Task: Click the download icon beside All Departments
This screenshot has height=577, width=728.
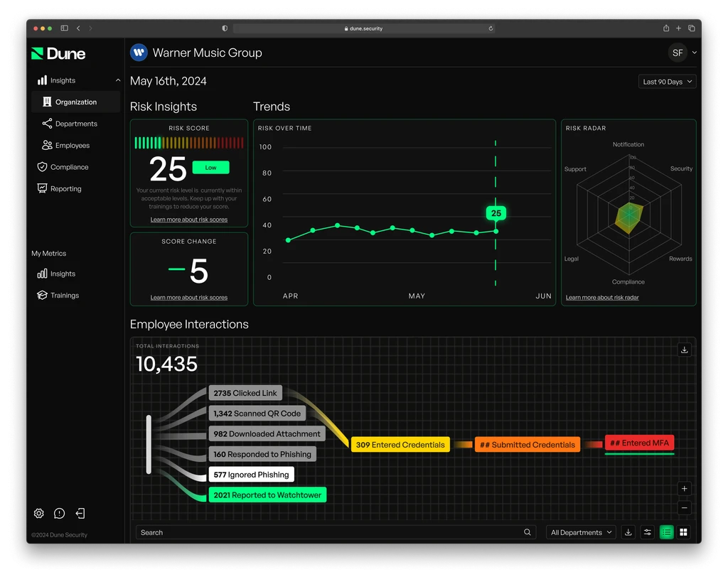Action: [628, 532]
